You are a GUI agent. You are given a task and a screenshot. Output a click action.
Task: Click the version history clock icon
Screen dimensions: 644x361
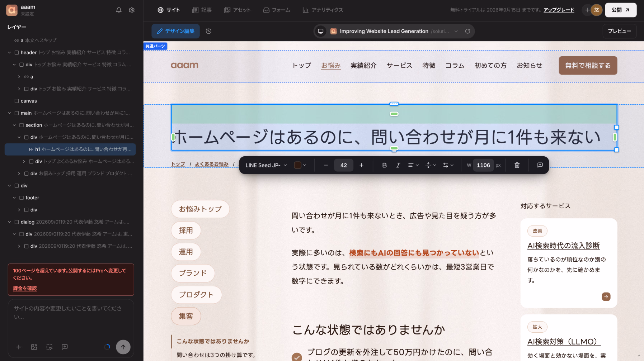click(208, 31)
